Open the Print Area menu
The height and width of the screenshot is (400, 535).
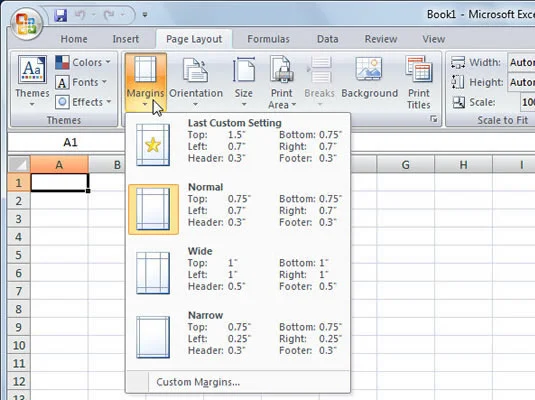click(x=282, y=82)
